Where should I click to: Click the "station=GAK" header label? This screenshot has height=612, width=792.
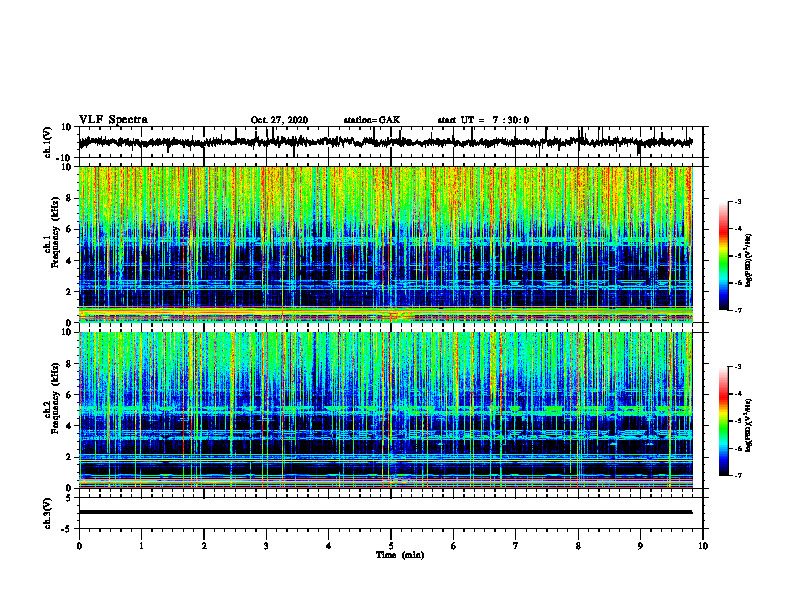[372, 120]
